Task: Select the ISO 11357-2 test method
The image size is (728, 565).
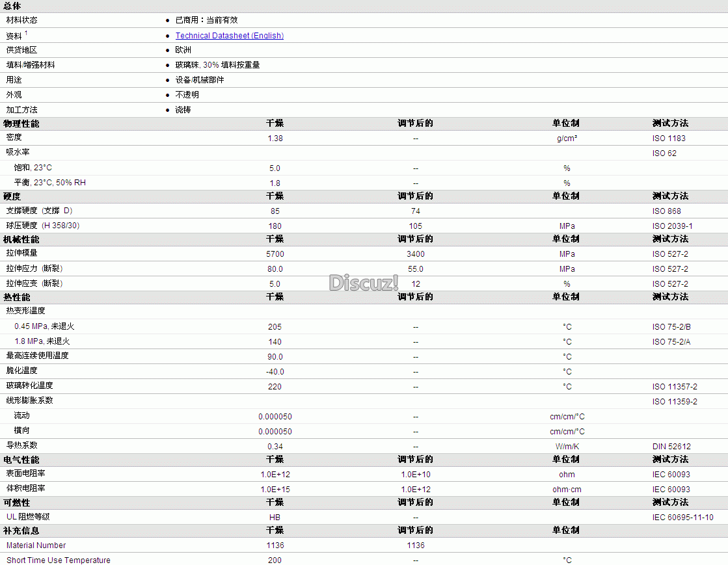Action: (x=675, y=387)
